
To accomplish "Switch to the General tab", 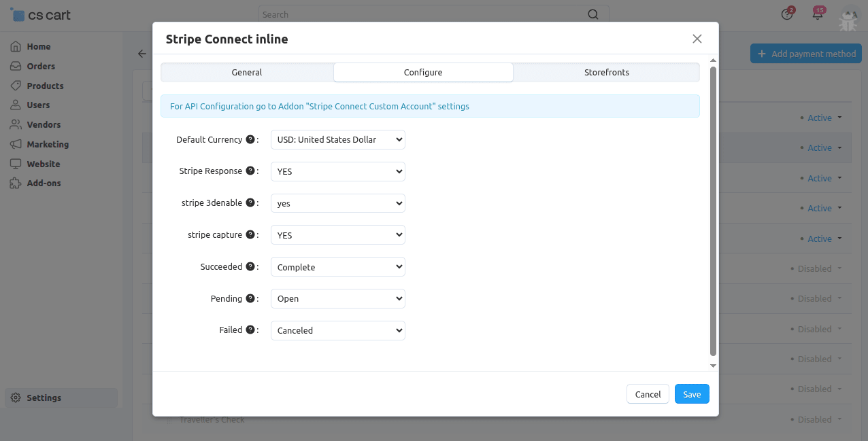I will (x=246, y=71).
